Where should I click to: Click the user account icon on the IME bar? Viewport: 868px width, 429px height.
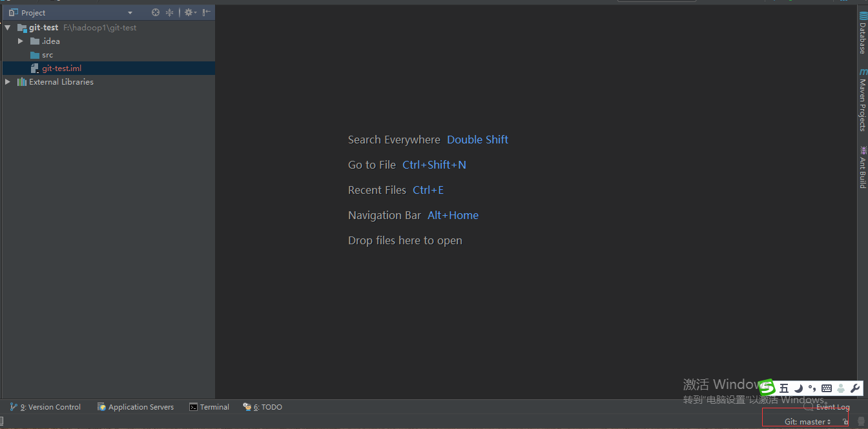click(x=841, y=388)
